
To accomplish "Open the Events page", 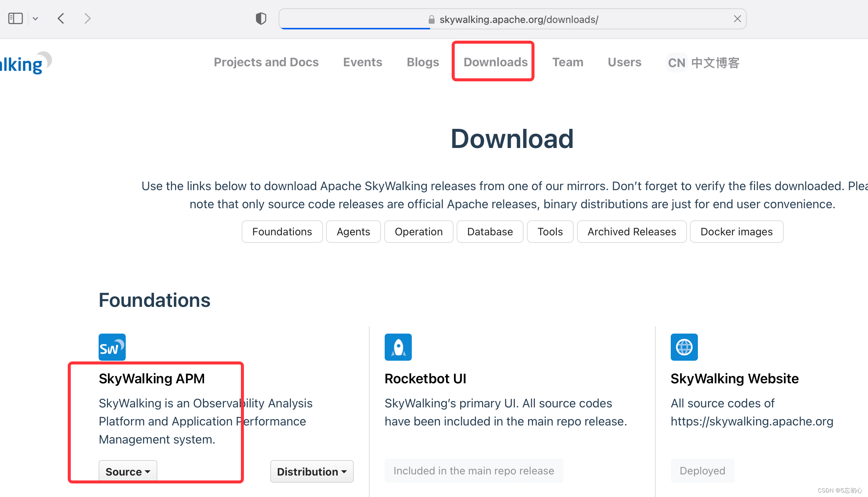I will pos(362,62).
